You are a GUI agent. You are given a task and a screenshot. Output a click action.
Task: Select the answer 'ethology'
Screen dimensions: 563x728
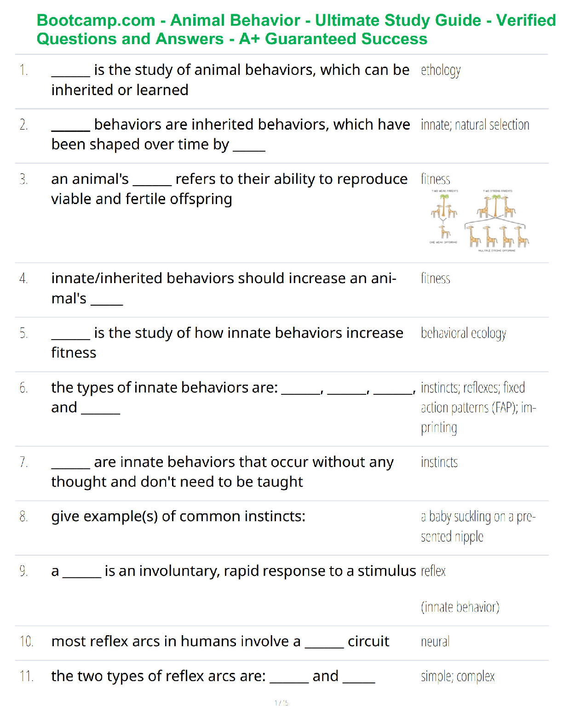[441, 70]
